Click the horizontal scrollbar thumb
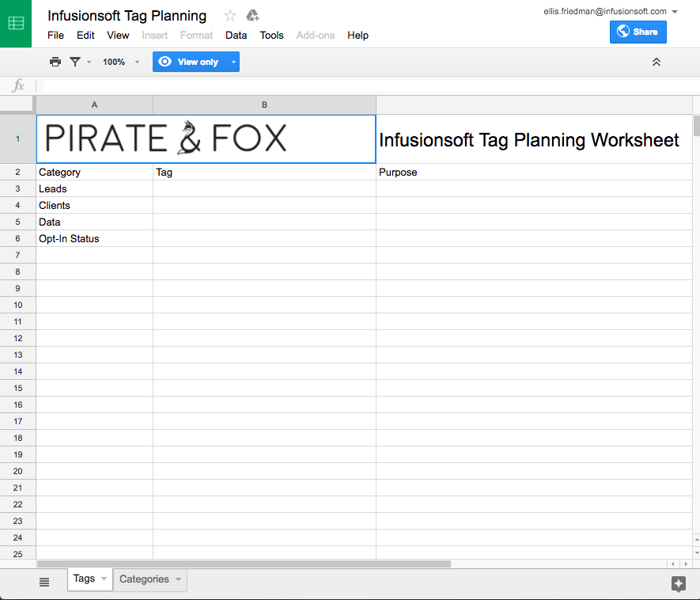The height and width of the screenshot is (600, 700). coord(244,564)
